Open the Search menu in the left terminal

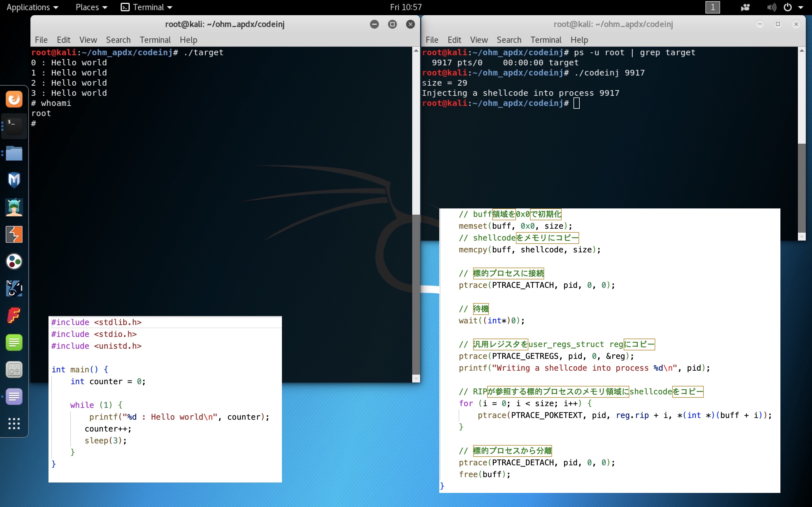[x=118, y=39]
